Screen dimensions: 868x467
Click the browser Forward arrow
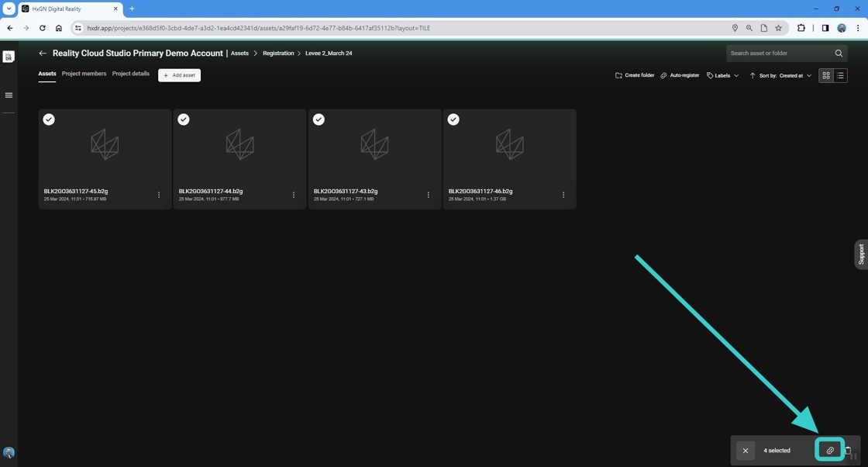click(x=26, y=28)
